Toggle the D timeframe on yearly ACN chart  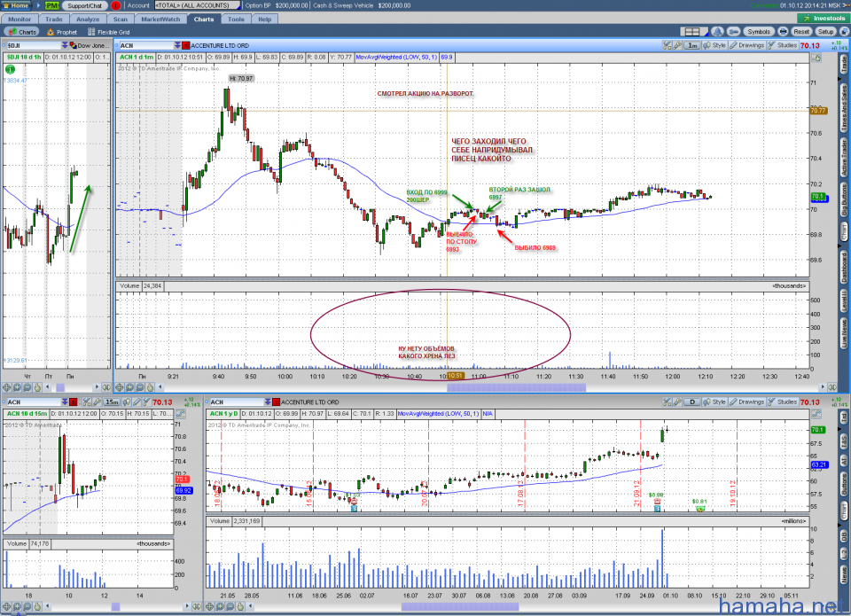691,402
